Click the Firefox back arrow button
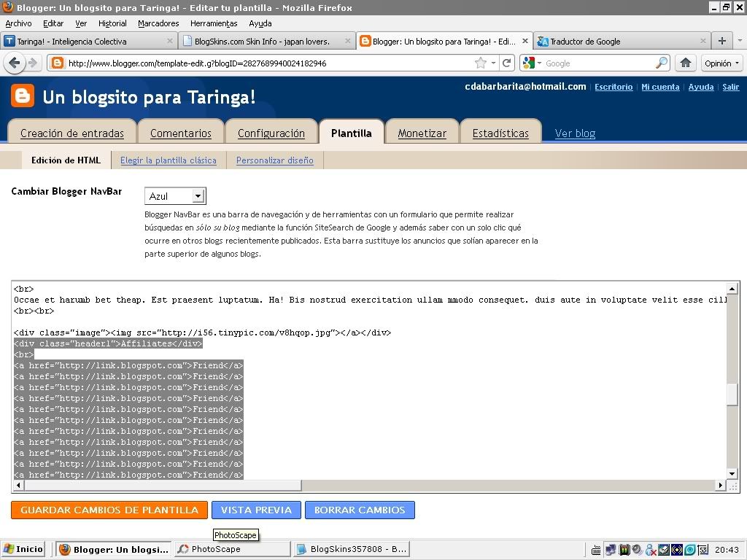This screenshot has height=560, width=747. [x=15, y=63]
